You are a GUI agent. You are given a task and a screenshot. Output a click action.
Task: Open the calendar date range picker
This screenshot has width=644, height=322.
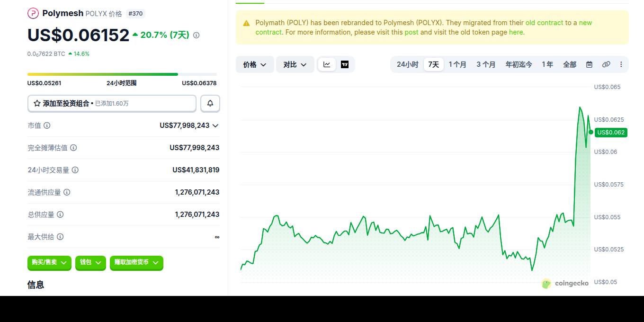[589, 64]
